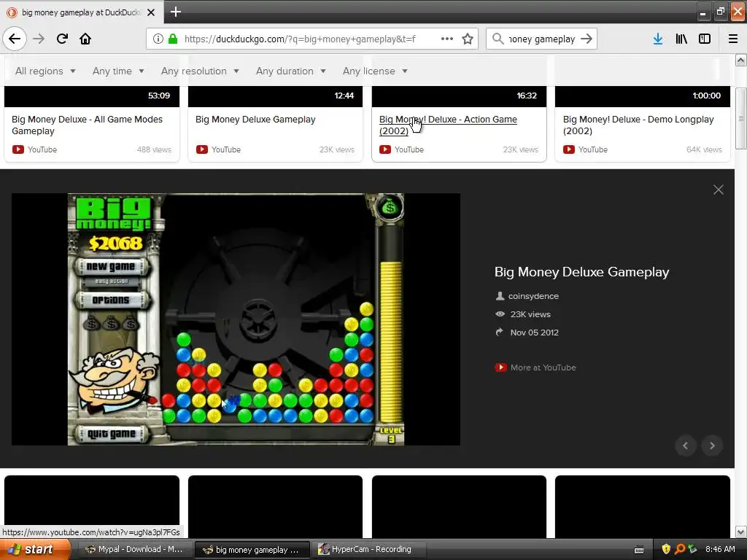Close the big money gameplay browser tab

[x=151, y=12]
